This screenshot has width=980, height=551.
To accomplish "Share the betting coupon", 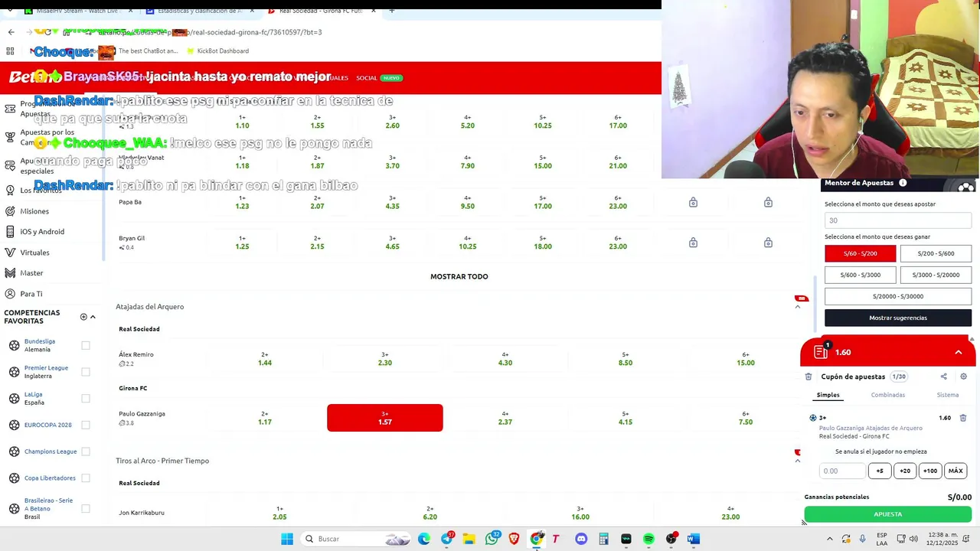I will [x=943, y=377].
